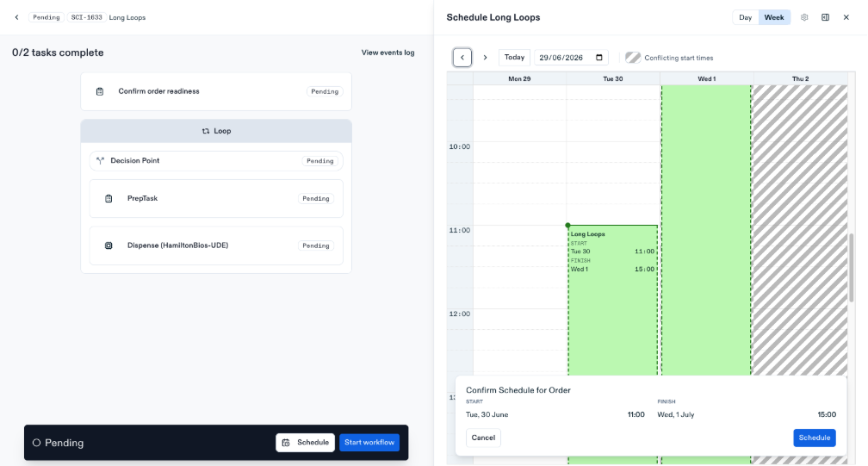Open the scheduler settings gear icon

804,17
